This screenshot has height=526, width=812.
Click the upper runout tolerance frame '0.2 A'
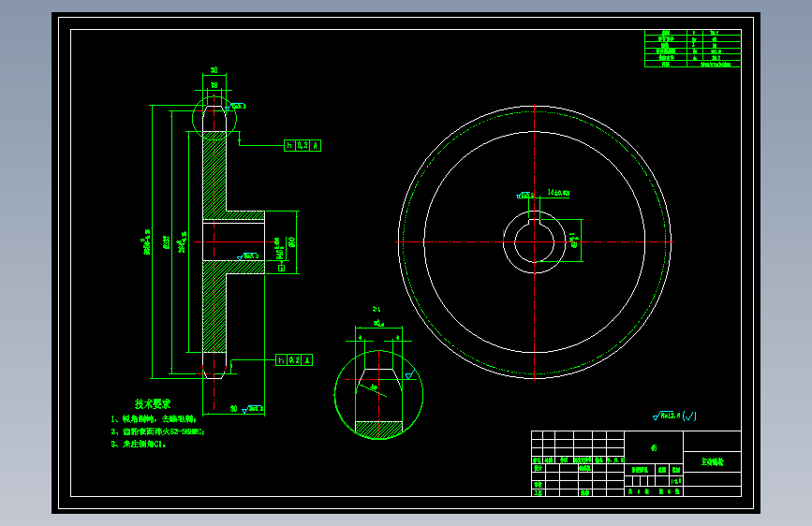[x=303, y=145]
